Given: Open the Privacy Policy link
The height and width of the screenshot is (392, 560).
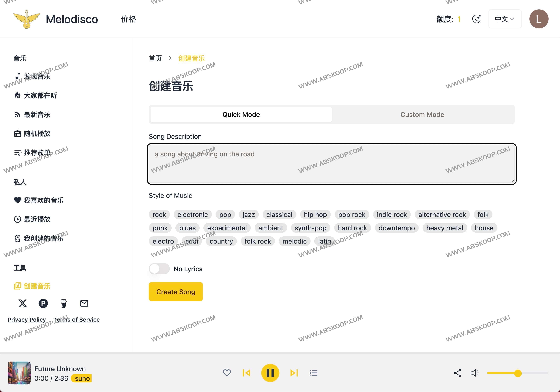Looking at the screenshot, I should pos(27,320).
